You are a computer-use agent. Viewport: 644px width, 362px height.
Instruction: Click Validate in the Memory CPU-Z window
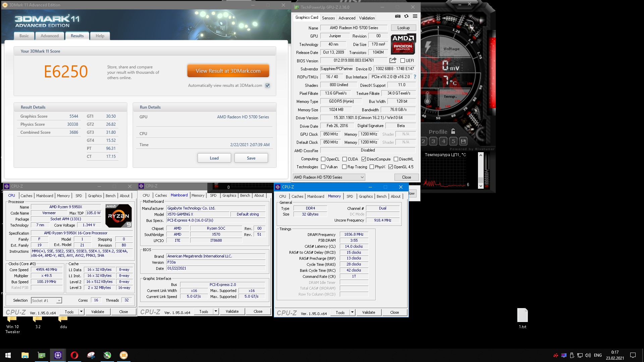(x=369, y=312)
